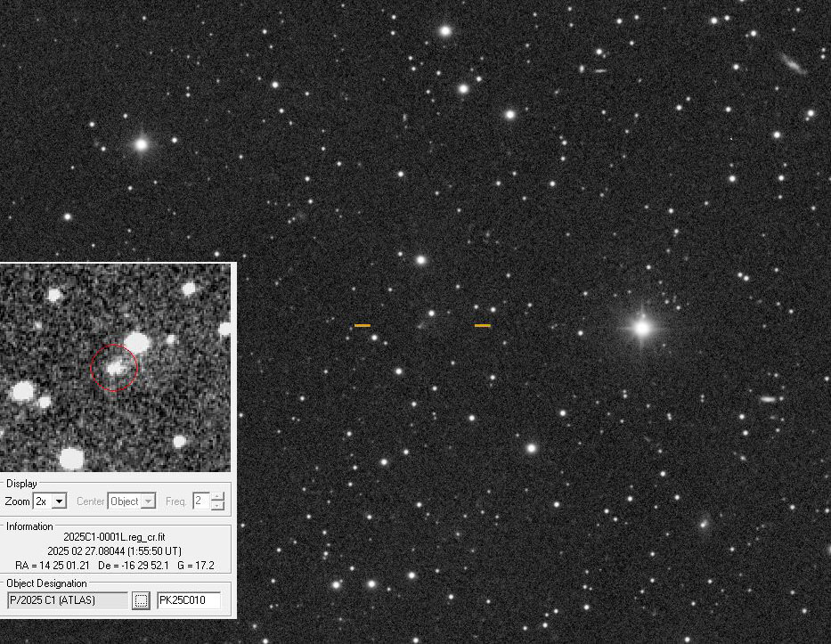Decrease the Freq. value with down arrow

click(218, 505)
